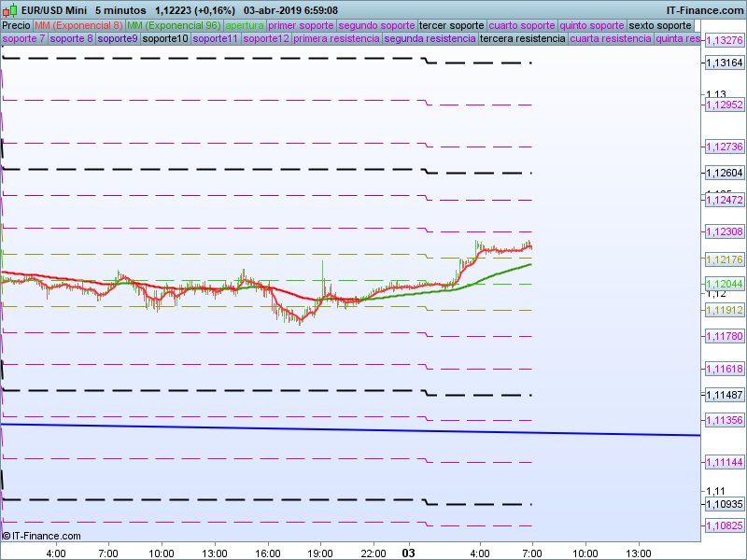Click the 5 minutos timeframe text

[120, 9]
